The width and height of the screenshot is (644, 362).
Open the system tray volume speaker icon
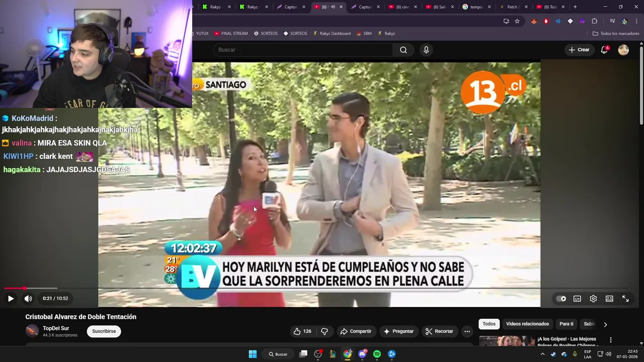point(608,354)
